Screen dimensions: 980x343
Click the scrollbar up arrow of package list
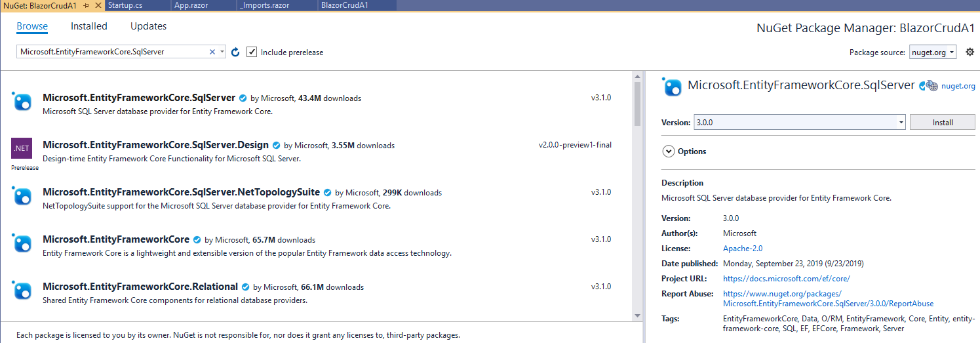point(637,76)
